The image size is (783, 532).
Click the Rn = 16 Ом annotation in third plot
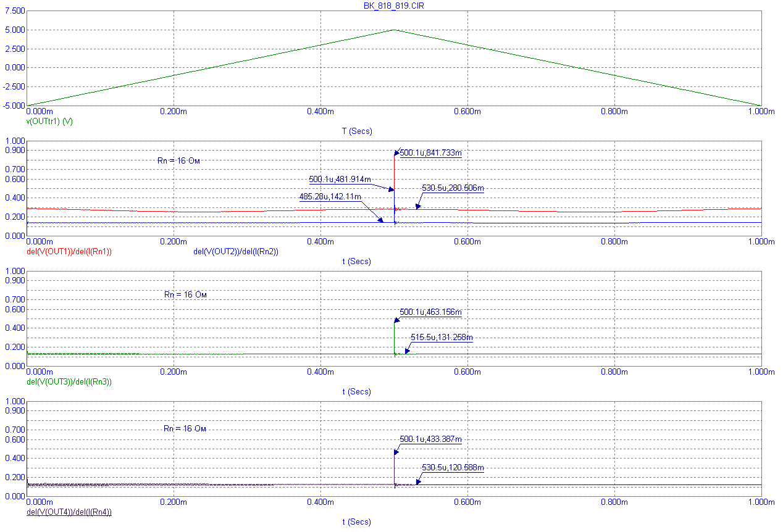(185, 294)
